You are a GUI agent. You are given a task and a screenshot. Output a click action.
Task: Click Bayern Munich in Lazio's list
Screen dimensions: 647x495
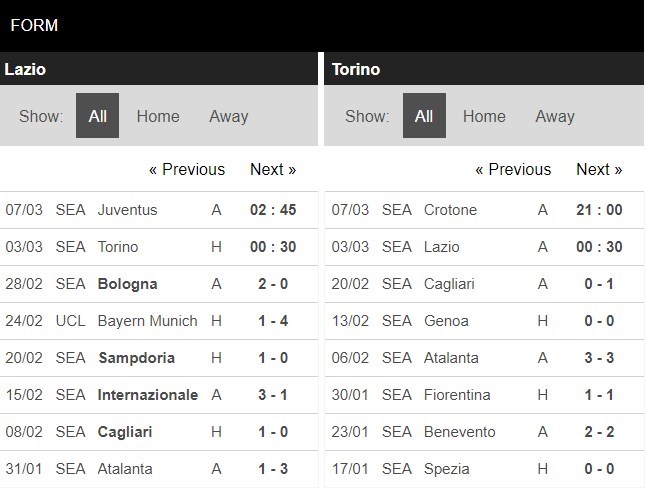pyautogui.click(x=147, y=321)
